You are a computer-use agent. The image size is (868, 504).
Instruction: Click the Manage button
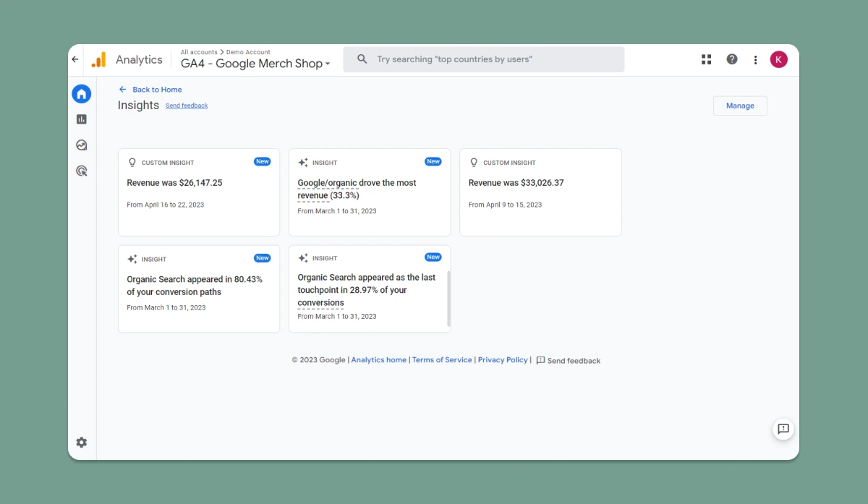740,106
